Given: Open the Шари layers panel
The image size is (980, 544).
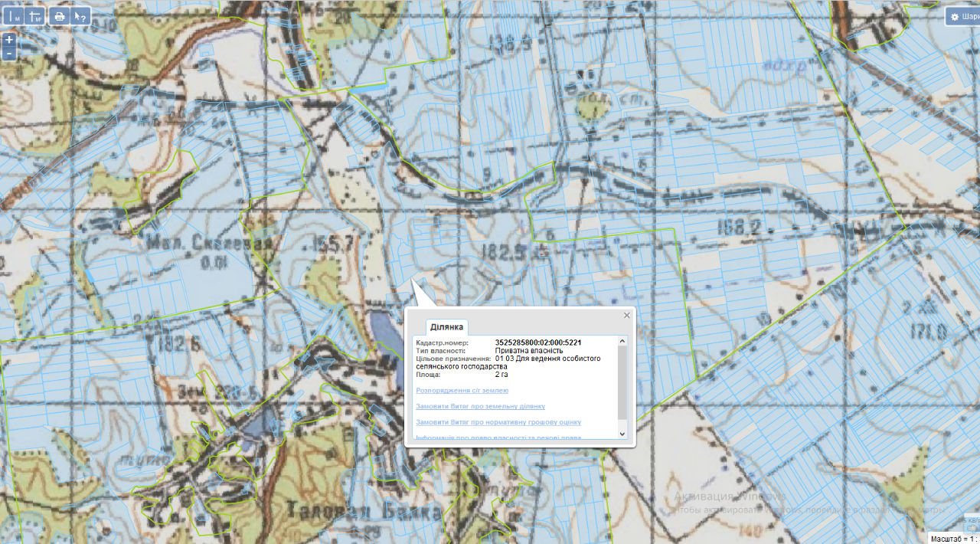Looking at the screenshot, I should pos(963,16).
